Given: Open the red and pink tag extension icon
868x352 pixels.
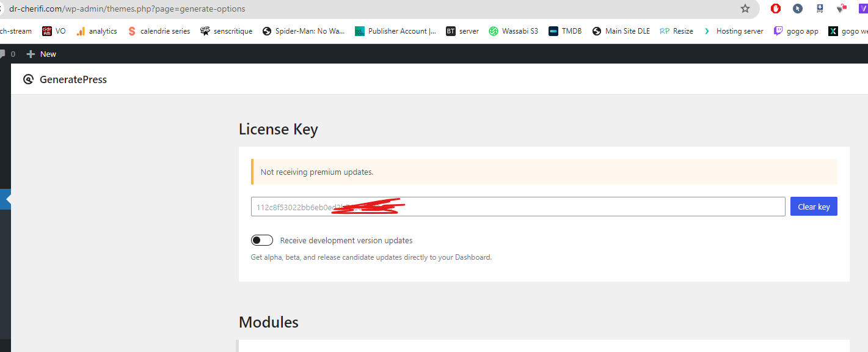Looking at the screenshot, I should [x=842, y=9].
